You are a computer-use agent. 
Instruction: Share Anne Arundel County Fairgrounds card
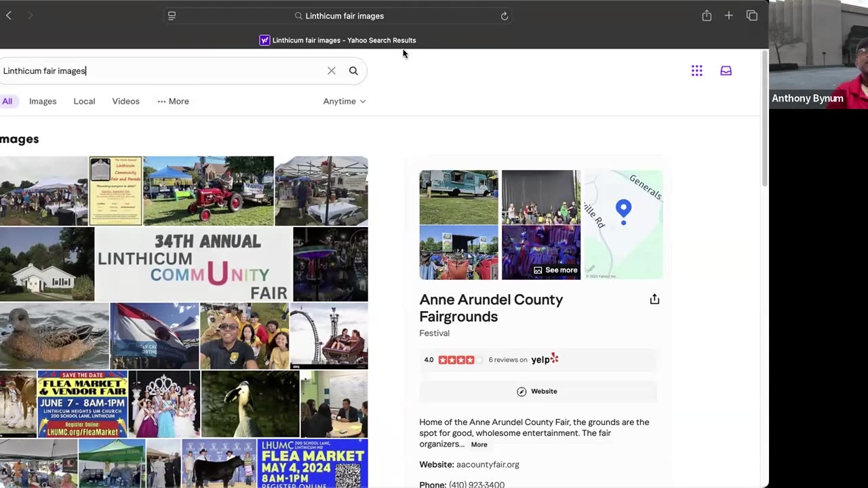tap(654, 299)
